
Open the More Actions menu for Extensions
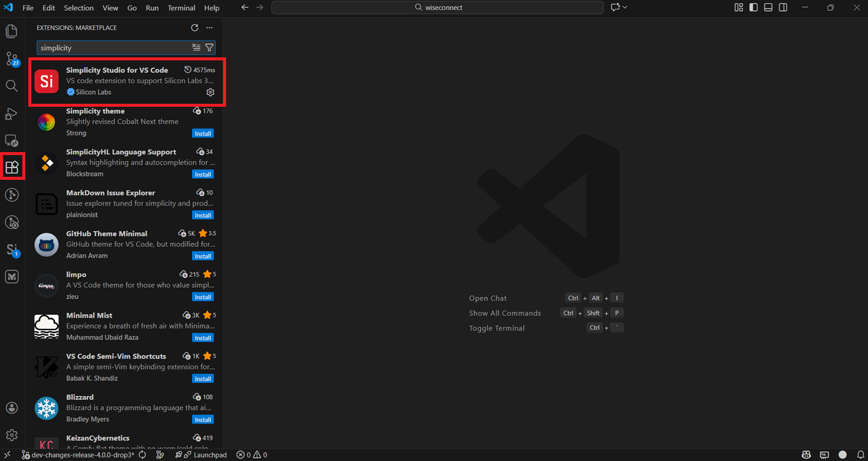coord(209,27)
